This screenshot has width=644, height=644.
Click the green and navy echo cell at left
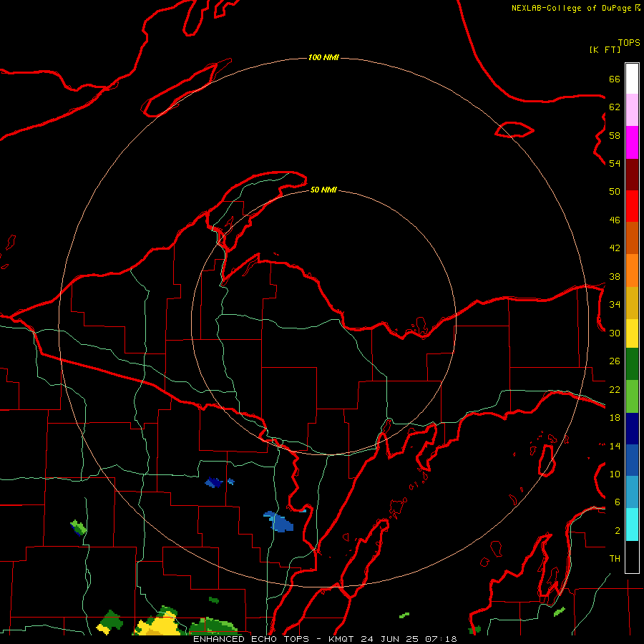tap(78, 528)
